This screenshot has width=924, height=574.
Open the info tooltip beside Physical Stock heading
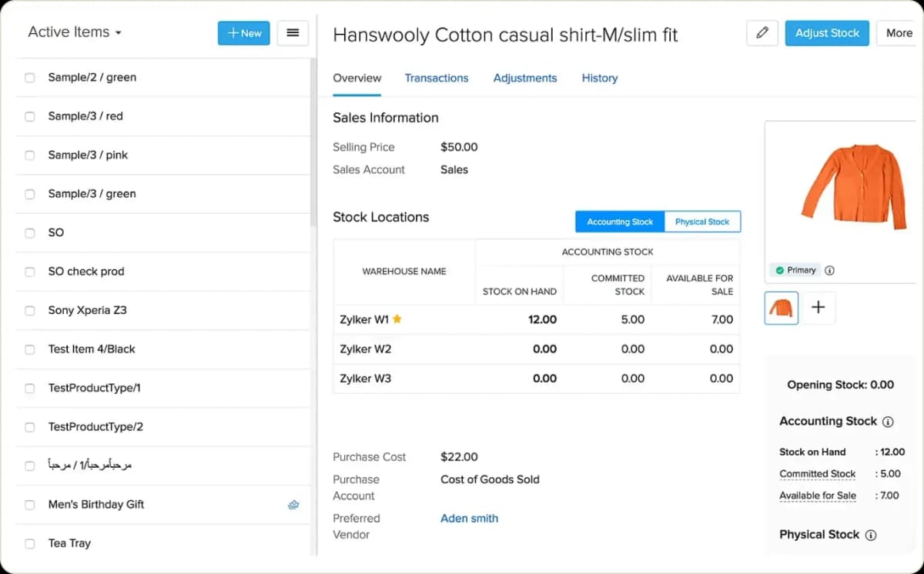871,535
